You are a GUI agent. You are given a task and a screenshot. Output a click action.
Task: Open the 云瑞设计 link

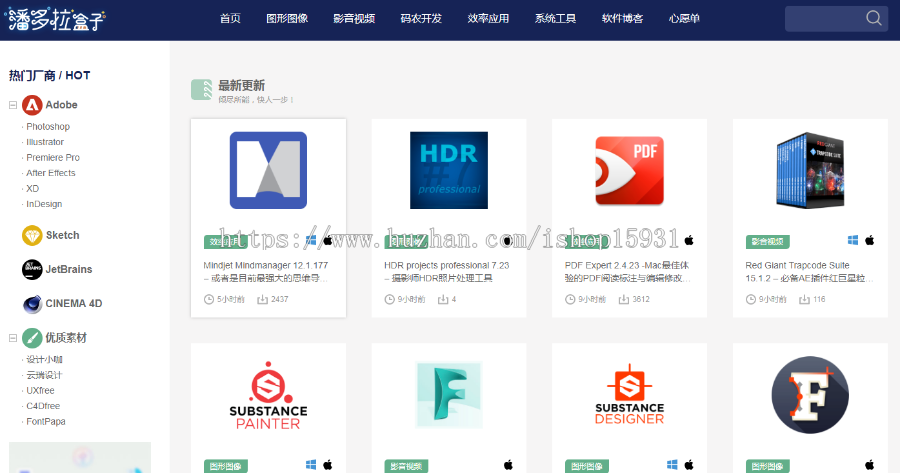(44, 375)
